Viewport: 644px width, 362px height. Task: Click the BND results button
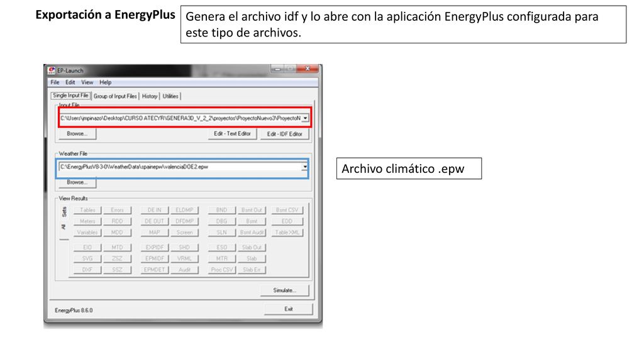pyautogui.click(x=222, y=210)
